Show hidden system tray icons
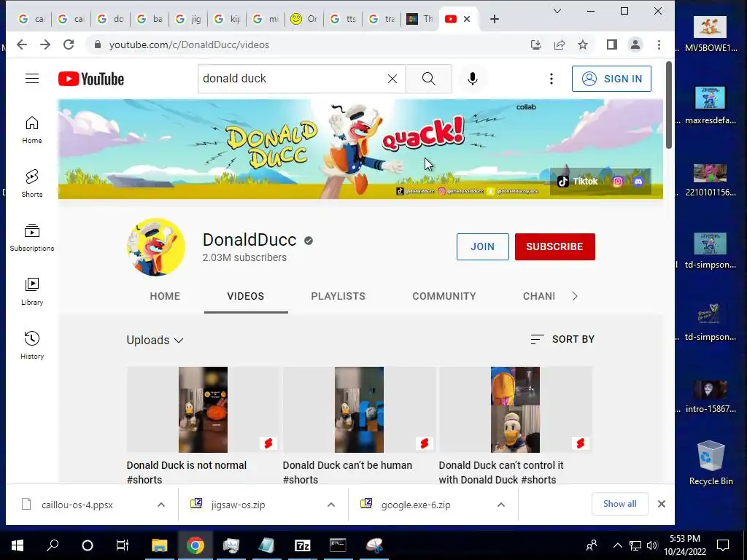The height and width of the screenshot is (560, 747). coord(617,545)
